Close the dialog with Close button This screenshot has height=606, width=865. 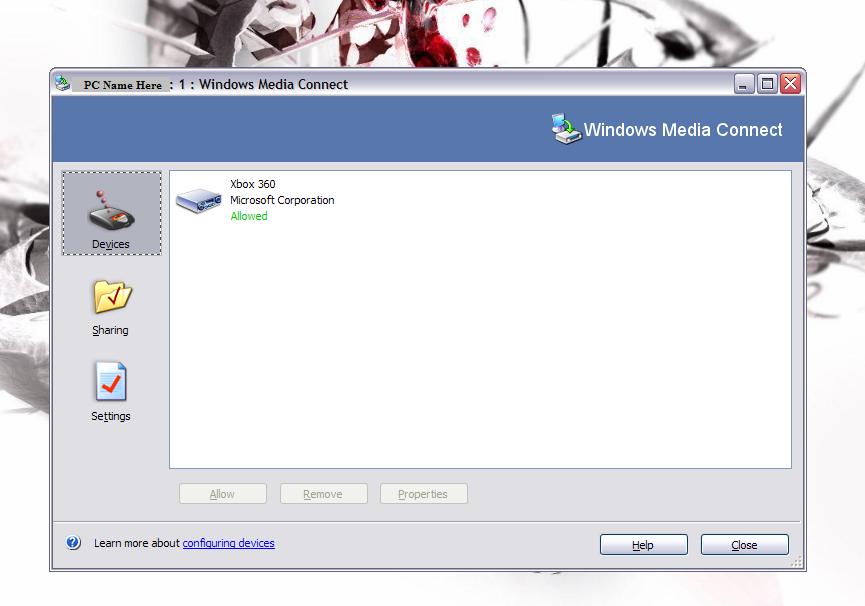745,545
